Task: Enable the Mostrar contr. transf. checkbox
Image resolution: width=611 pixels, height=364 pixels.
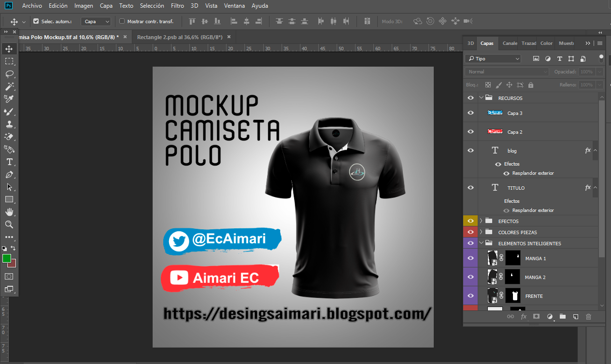Action: click(x=122, y=21)
